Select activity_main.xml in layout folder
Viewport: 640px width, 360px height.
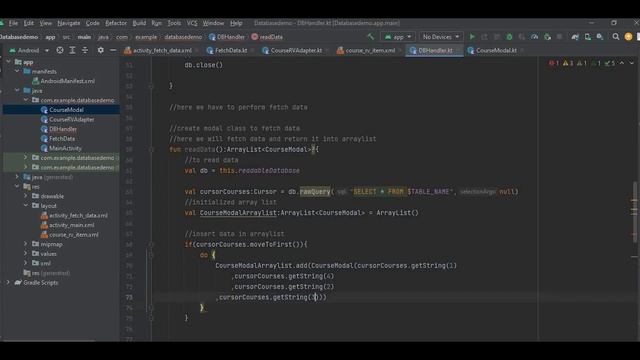coord(71,225)
